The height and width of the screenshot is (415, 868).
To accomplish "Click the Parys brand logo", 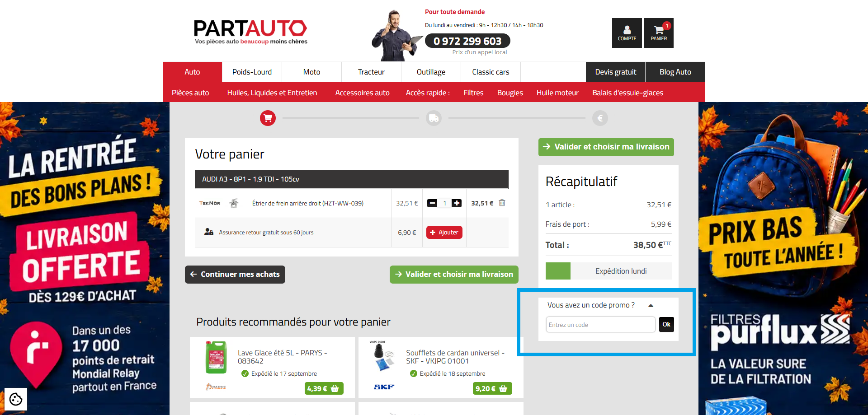I will [x=216, y=387].
